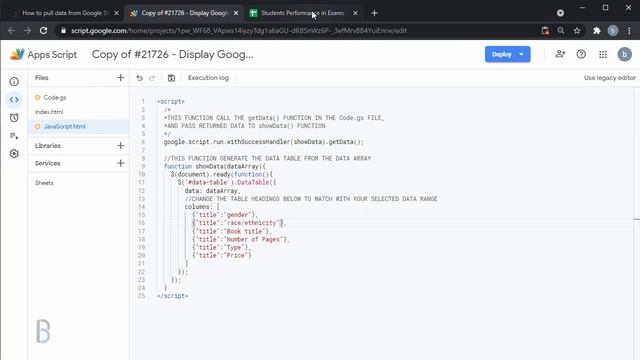
Task: Click the zoom magnifier icon in address bar
Action: (561, 31)
